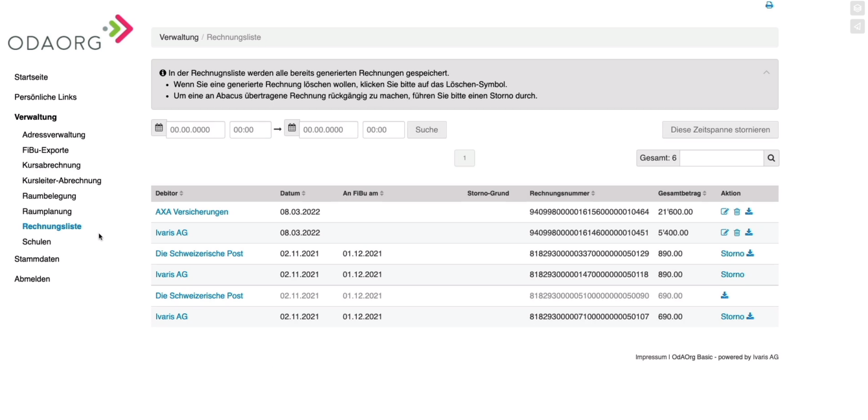Open the start date calendar picker
The width and height of the screenshot is (868, 420).
pos(159,127)
